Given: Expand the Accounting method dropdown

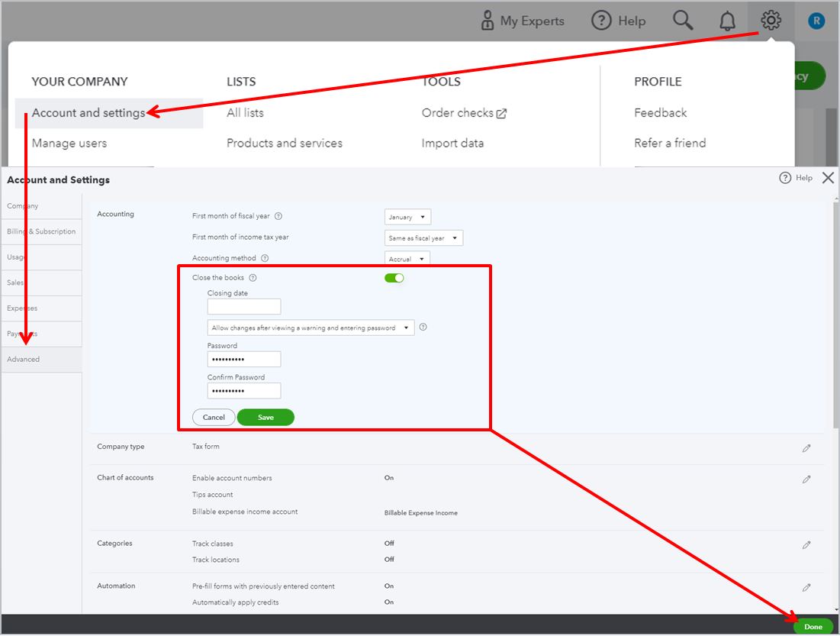Looking at the screenshot, I should [x=407, y=260].
